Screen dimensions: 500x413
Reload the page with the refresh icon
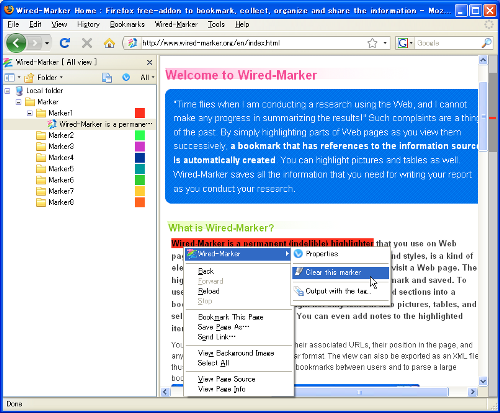click(65, 43)
